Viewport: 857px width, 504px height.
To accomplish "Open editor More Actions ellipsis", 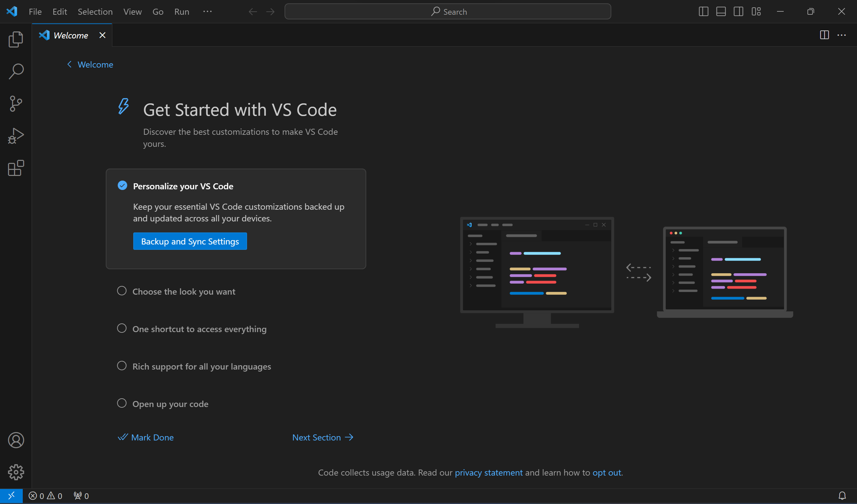I will click(x=841, y=35).
